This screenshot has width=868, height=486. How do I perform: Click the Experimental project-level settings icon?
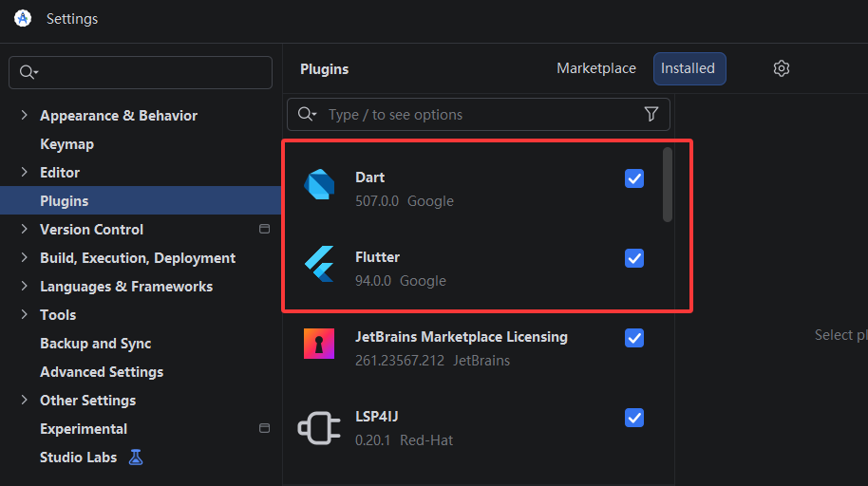(265, 428)
